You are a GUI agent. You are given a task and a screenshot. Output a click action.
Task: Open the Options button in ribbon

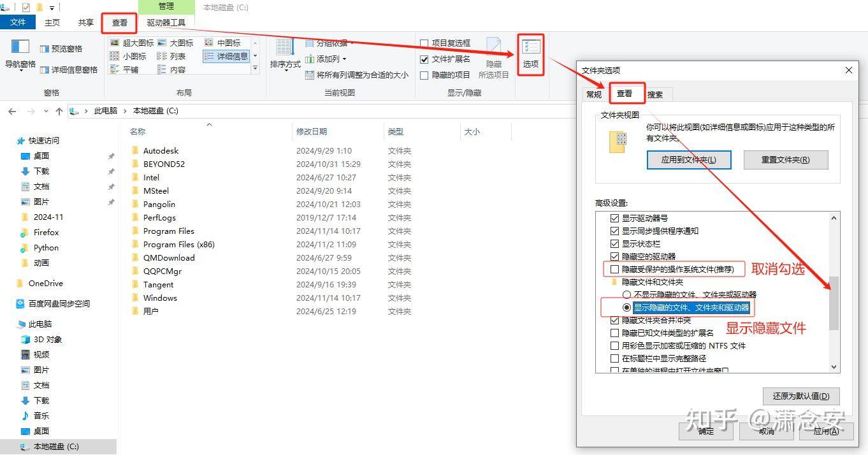coord(530,54)
